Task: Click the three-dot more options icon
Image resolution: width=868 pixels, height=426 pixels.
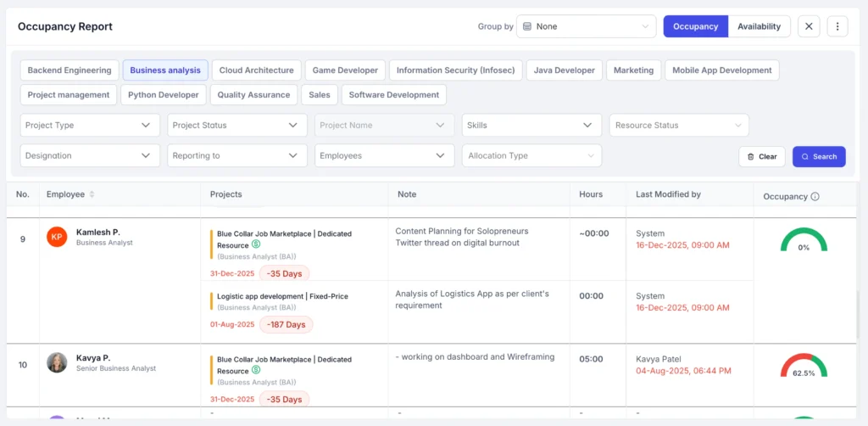Action: [x=837, y=26]
